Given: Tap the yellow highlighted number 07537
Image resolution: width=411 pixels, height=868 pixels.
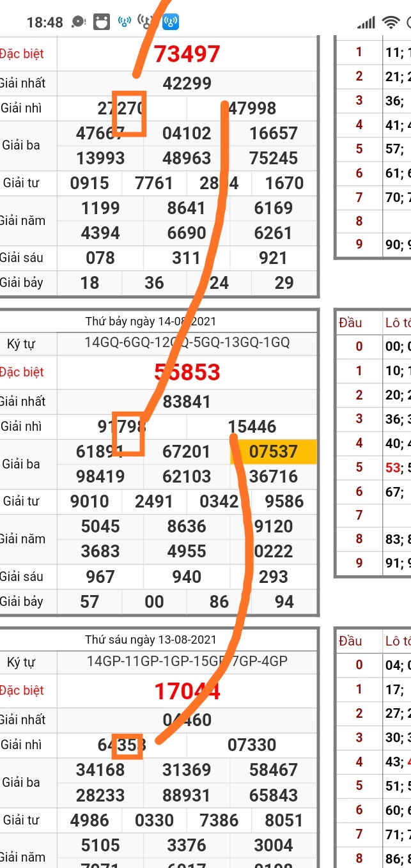Looking at the screenshot, I should (273, 452).
